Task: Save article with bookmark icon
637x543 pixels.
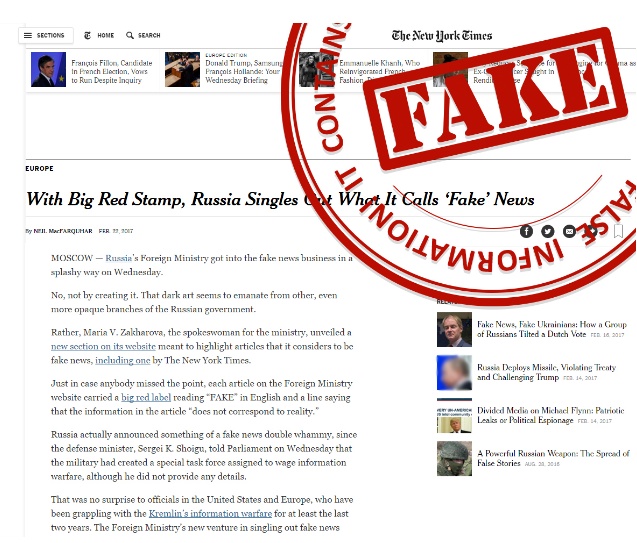Action: coord(618,231)
